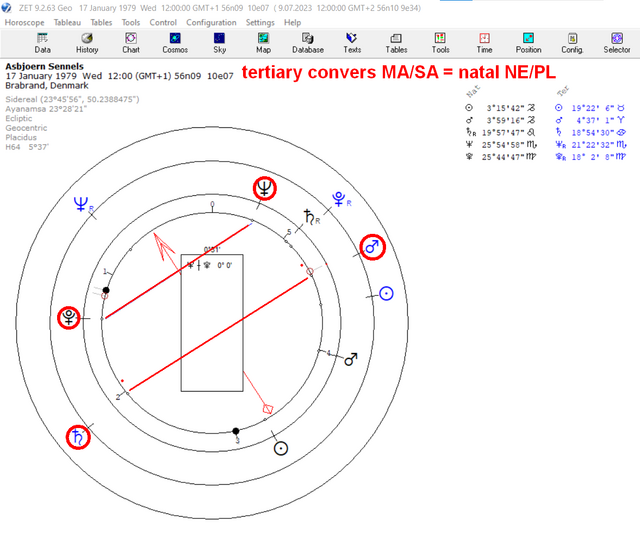Click natal Sun position 3°15'42" row
Screen dimensions: 640x545
(500, 108)
